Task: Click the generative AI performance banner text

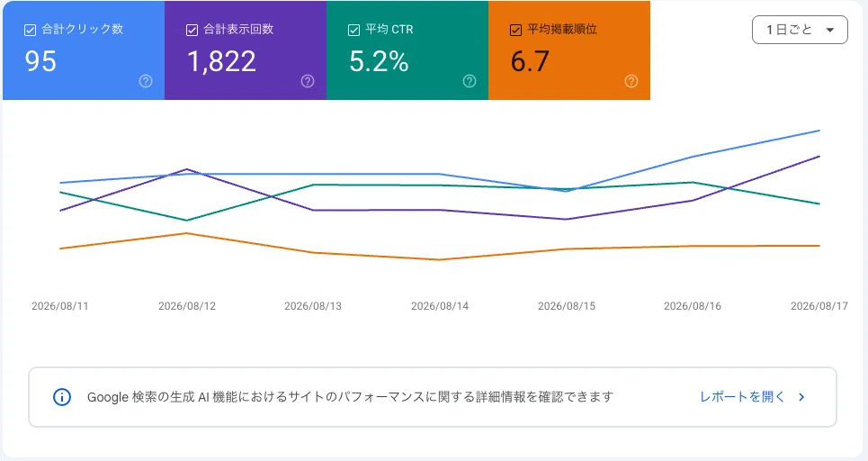Action: click(351, 397)
